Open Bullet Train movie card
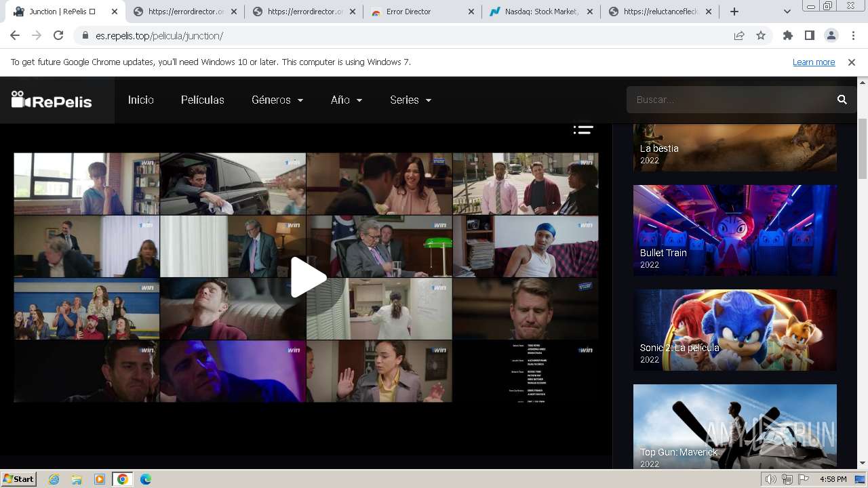The width and height of the screenshot is (868, 488). click(735, 230)
